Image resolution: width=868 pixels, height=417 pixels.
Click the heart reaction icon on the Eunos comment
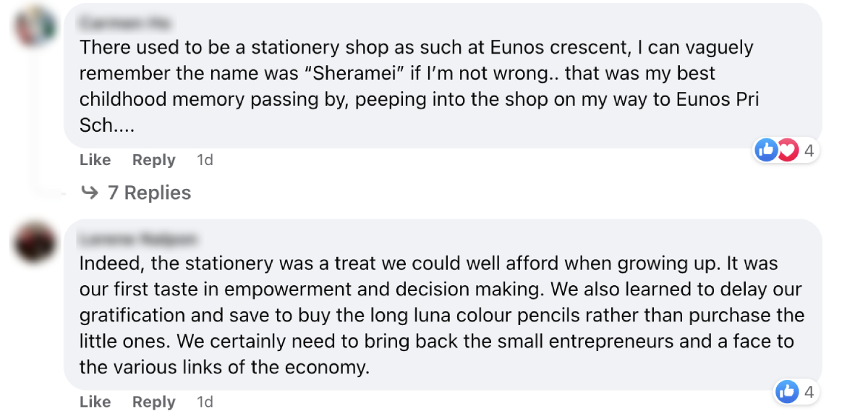coord(786,150)
